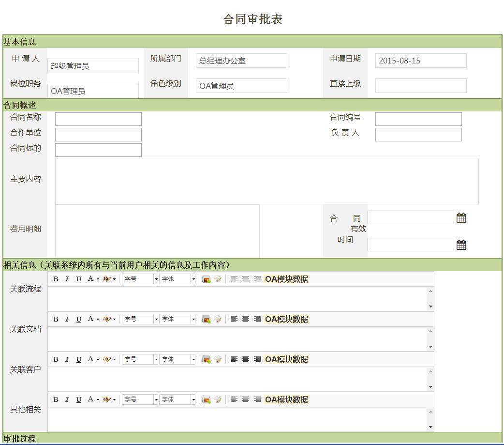This screenshot has width=504, height=445.
Task: Click the 合同名称 input field
Action: click(98, 119)
